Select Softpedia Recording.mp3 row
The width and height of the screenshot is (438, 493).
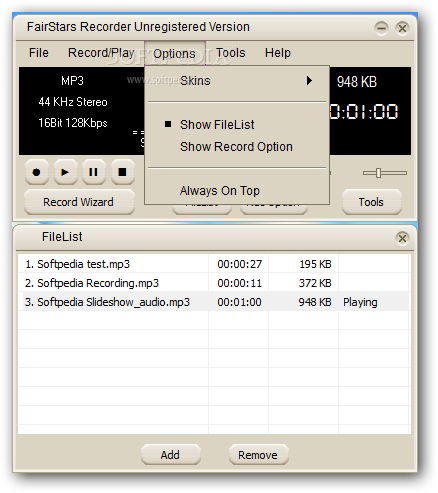tap(213, 283)
